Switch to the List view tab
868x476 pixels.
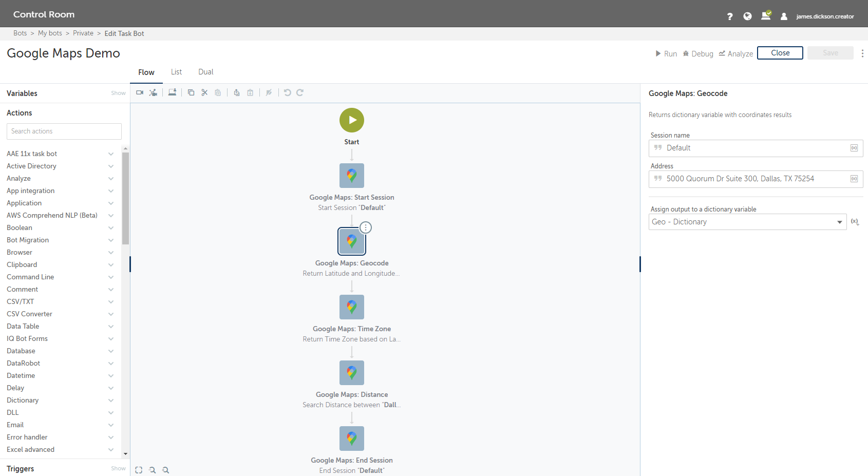click(x=176, y=72)
